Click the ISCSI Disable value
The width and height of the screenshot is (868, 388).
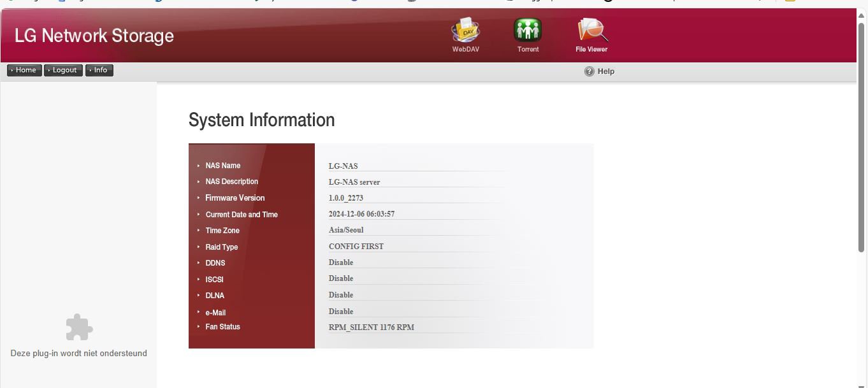341,278
